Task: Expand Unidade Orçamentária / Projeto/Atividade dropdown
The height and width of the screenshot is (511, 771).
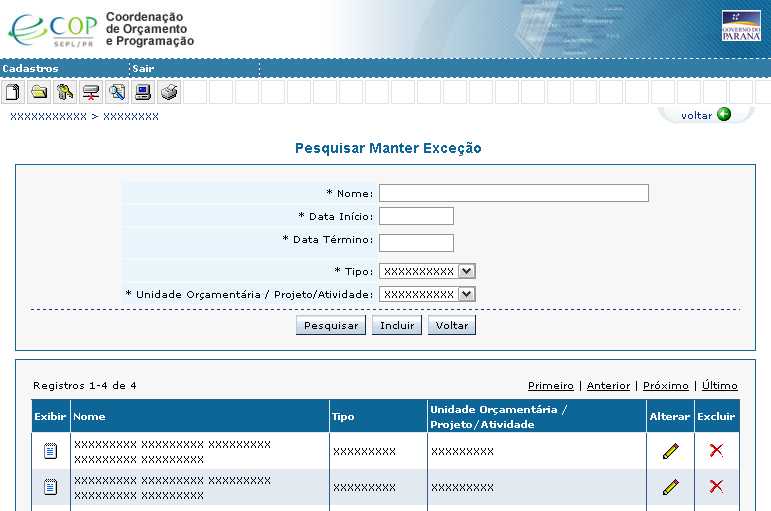Action: point(467,294)
